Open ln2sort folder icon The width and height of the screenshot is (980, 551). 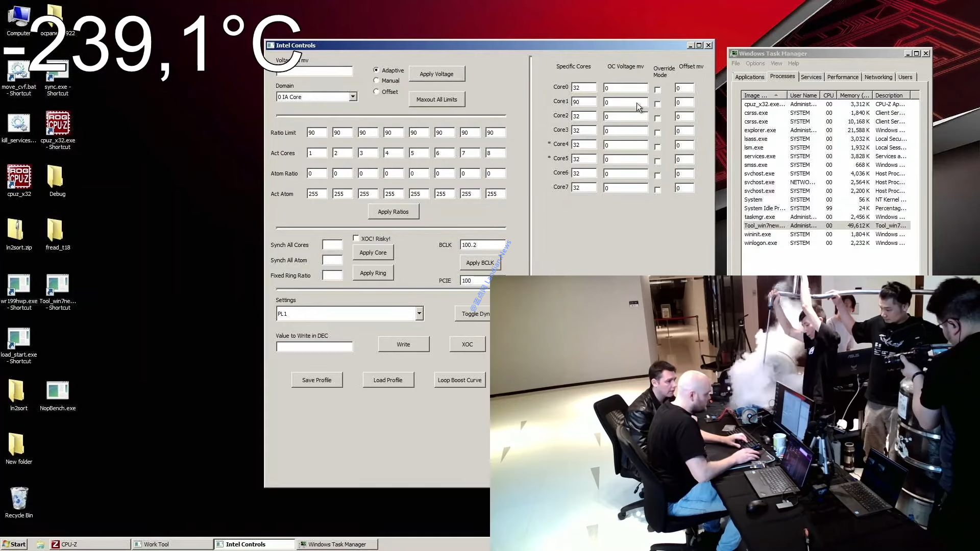click(x=19, y=395)
